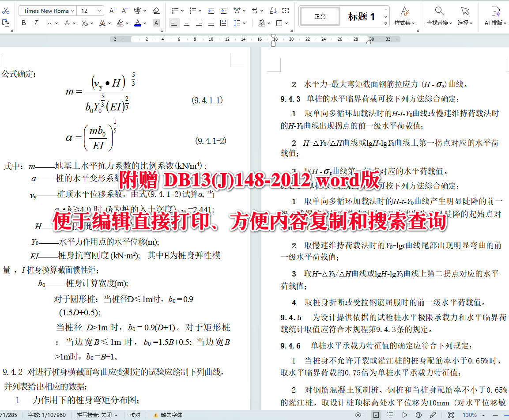Screen dimensions: 509x420
Task: Click the fit-to-screen icon near zoom
Action: pyautogui.click(x=451, y=415)
